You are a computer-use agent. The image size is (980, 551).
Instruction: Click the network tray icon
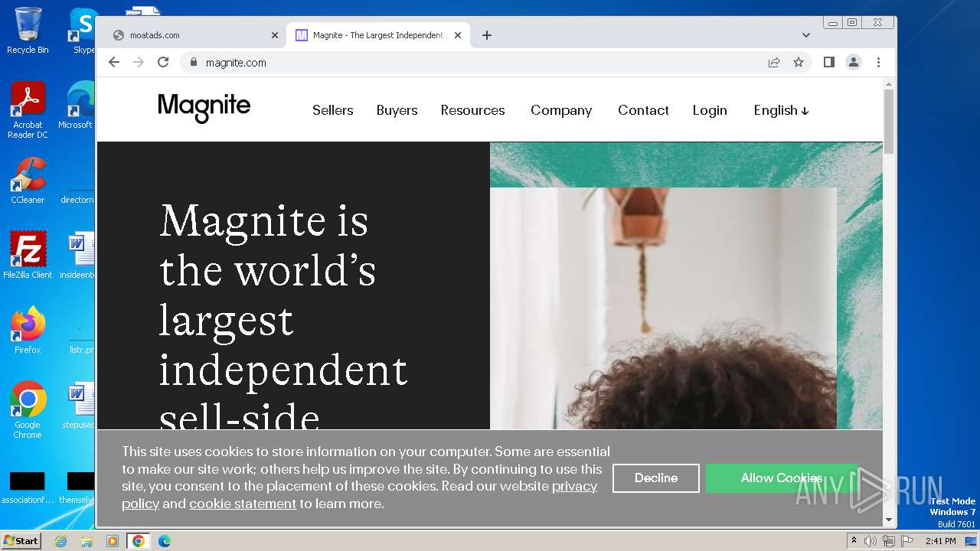888,541
